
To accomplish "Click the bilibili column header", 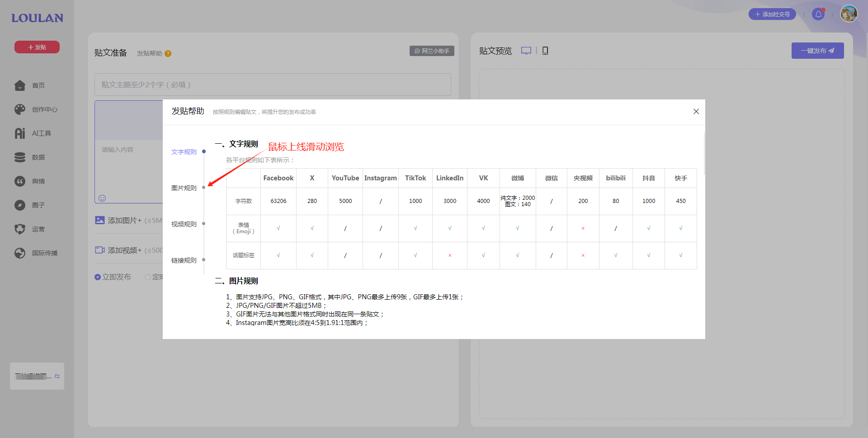I will 616,178.
